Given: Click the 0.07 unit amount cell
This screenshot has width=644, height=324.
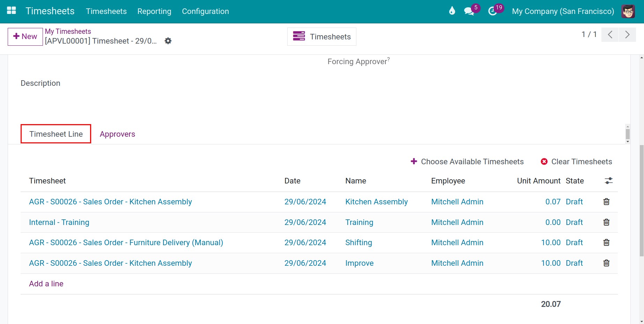Looking at the screenshot, I should click(x=553, y=202).
